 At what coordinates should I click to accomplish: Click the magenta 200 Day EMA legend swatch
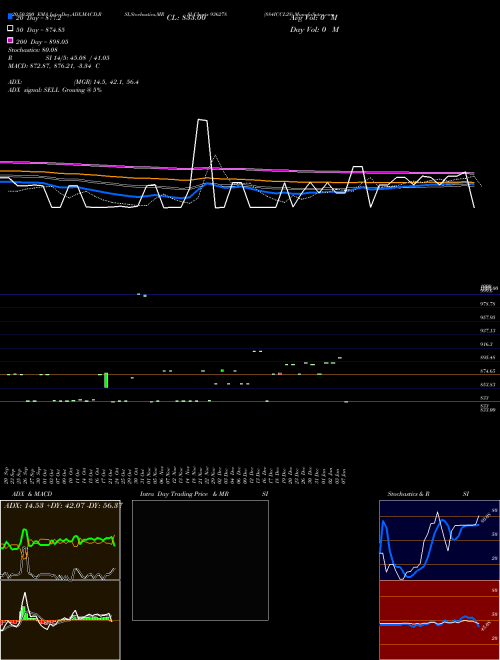(x=10, y=40)
